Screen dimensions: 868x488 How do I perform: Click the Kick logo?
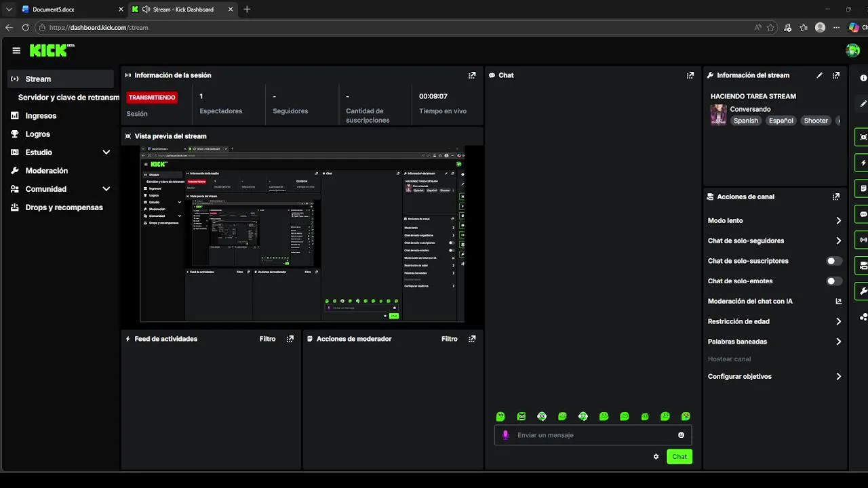click(52, 50)
